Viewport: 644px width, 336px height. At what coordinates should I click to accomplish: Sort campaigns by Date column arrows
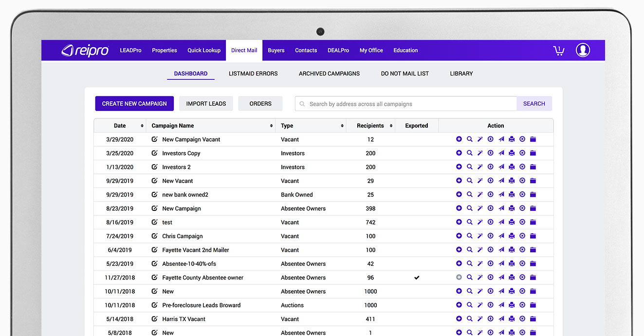142,126
